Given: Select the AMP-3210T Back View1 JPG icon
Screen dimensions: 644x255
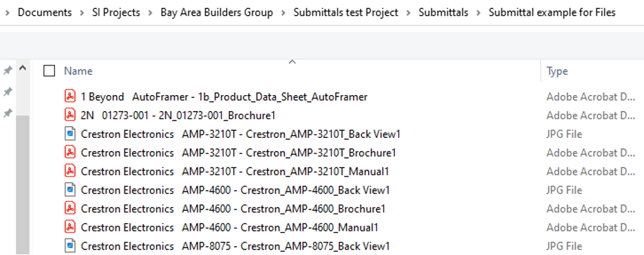Looking at the screenshot, I should tap(70, 134).
